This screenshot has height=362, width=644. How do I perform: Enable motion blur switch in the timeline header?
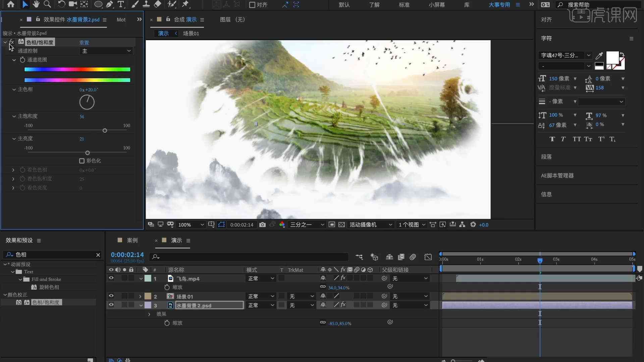[413, 257]
